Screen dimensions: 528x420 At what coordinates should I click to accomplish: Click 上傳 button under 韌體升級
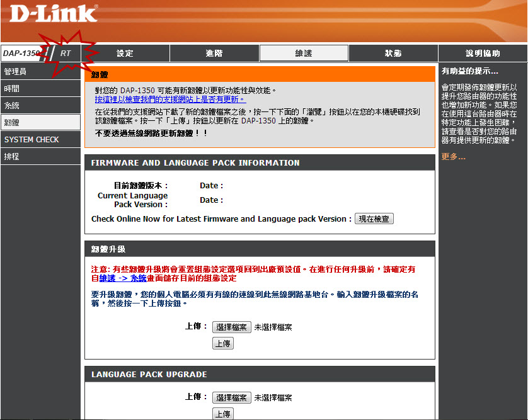pos(223,344)
